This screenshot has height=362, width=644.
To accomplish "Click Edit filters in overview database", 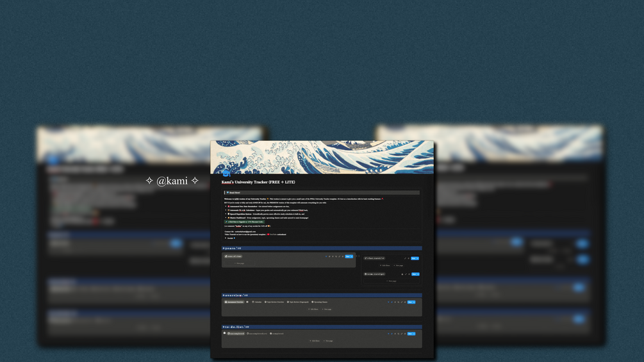I will [x=314, y=309].
